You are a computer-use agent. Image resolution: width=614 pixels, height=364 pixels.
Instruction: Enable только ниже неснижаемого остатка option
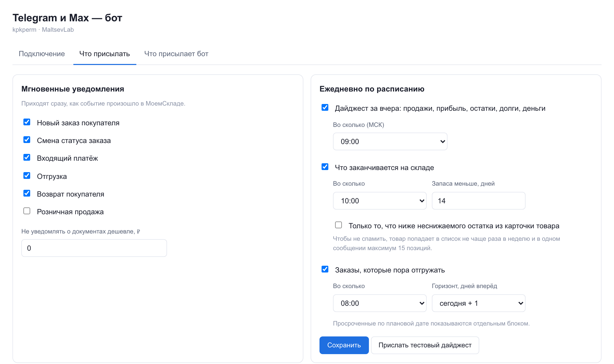tap(338, 225)
